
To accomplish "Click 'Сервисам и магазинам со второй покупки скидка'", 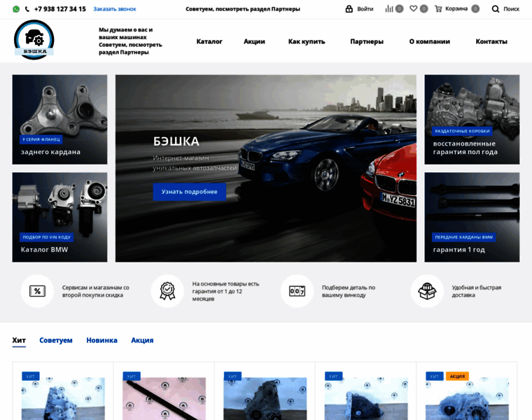I will click(x=96, y=291).
